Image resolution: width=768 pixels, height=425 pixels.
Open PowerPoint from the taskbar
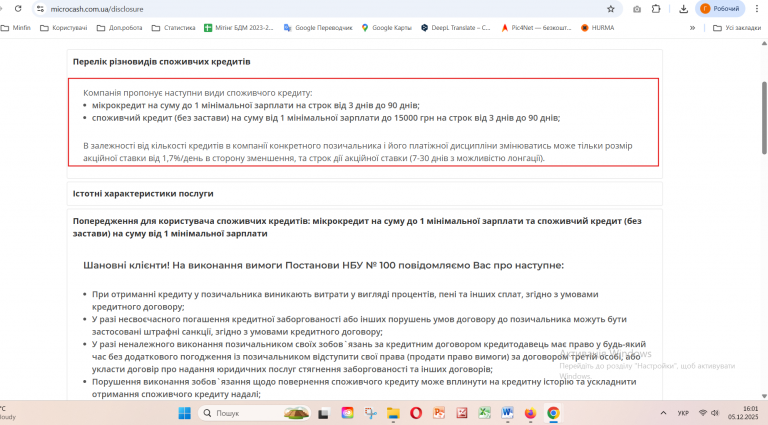[x=439, y=413]
